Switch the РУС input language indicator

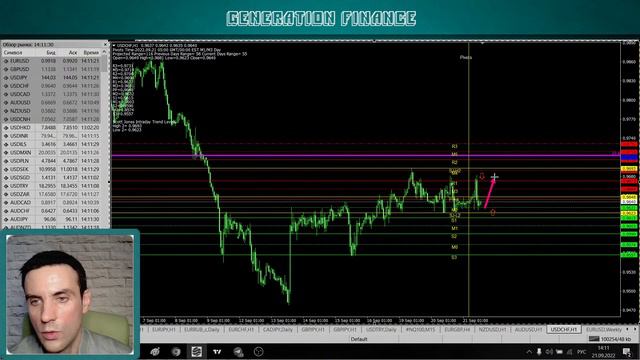[x=582, y=351]
